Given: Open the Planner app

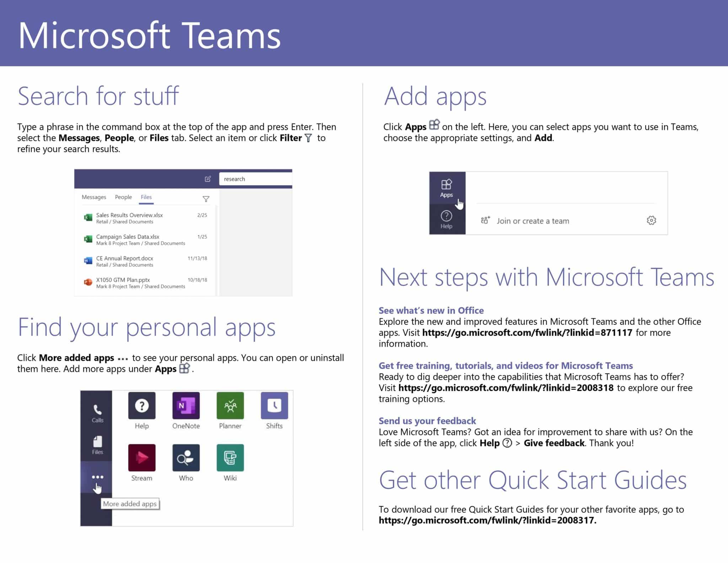Looking at the screenshot, I should pyautogui.click(x=230, y=407).
